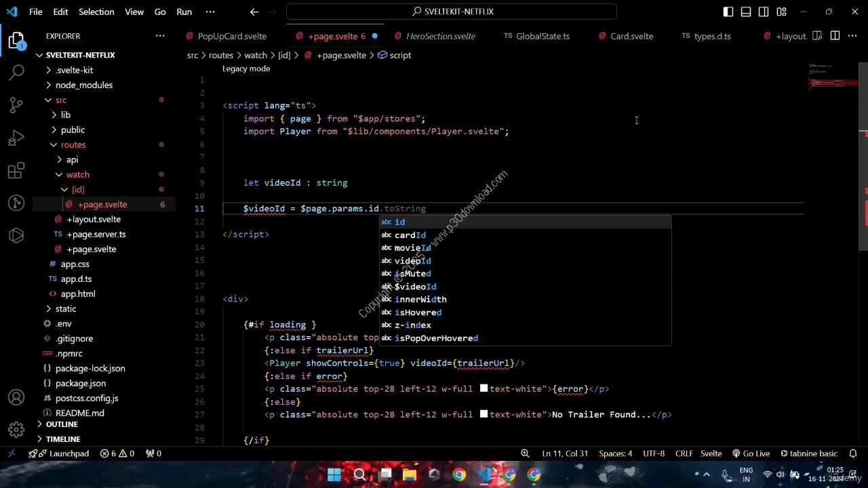Open the File menu
This screenshot has height=488, width=868.
click(x=36, y=12)
